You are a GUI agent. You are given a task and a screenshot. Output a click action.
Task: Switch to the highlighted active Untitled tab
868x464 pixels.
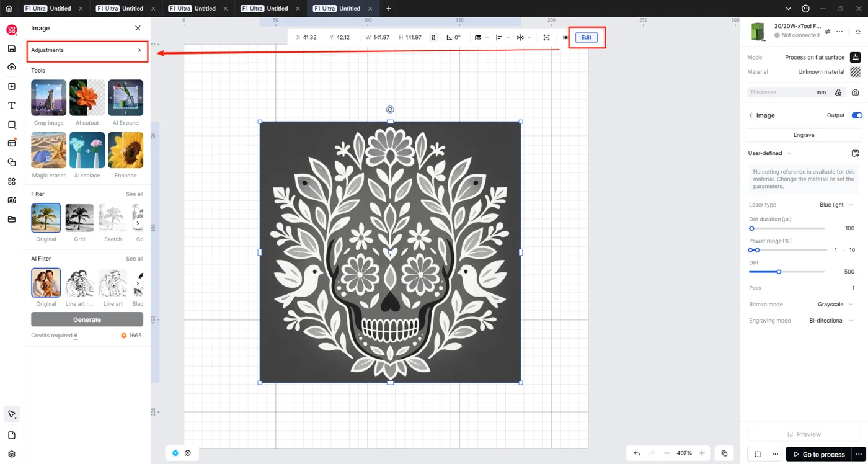pos(344,9)
